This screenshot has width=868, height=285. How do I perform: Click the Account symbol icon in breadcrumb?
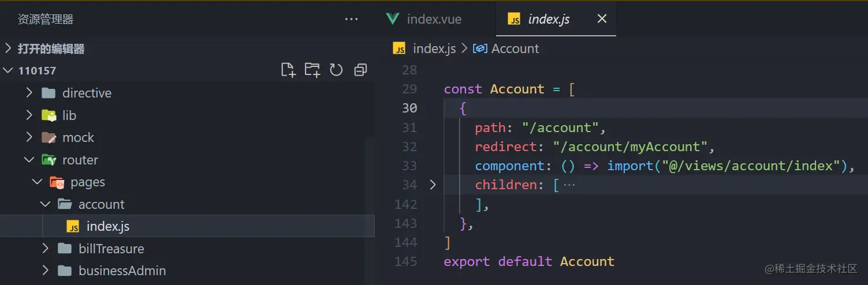coord(480,49)
